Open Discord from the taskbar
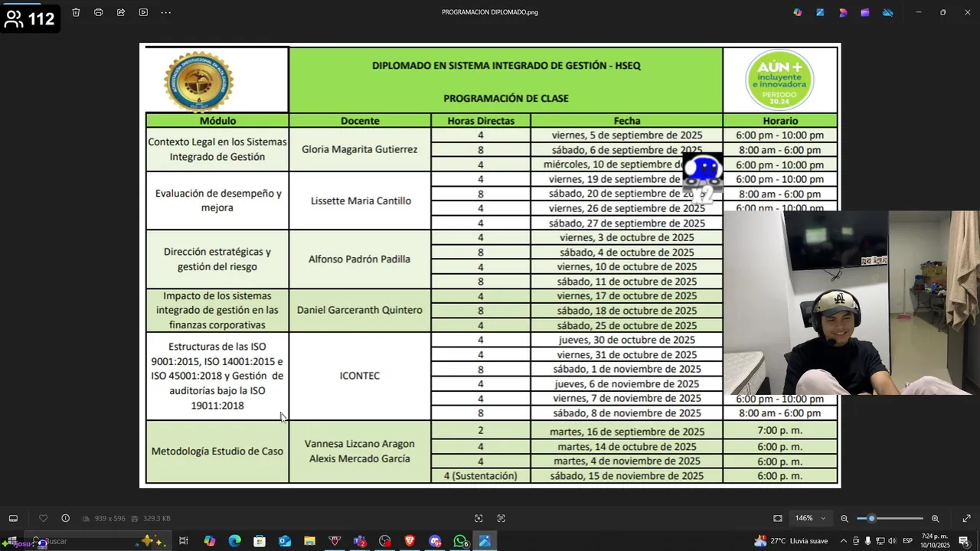The image size is (980, 551). pos(435,541)
